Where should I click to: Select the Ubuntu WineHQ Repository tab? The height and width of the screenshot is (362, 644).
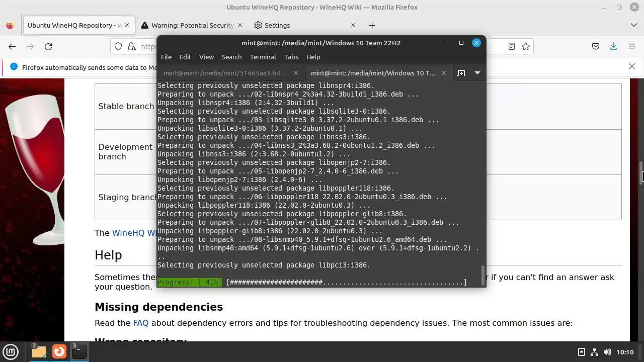click(x=78, y=25)
